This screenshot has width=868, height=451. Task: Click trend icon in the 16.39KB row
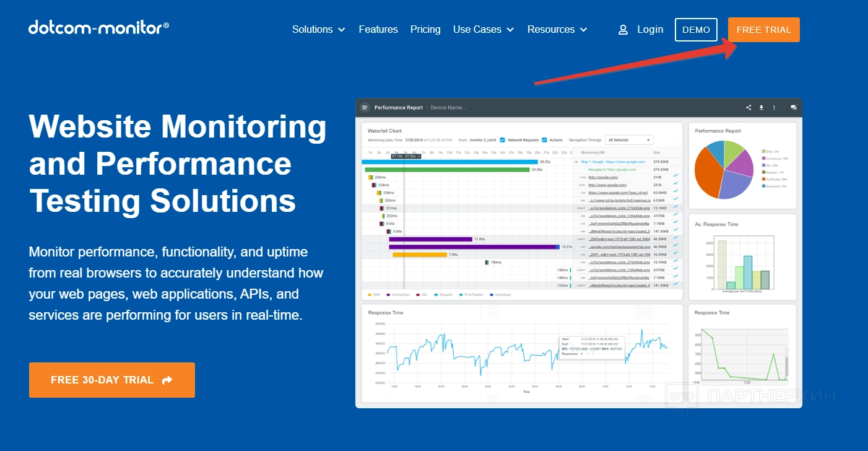[675, 253]
